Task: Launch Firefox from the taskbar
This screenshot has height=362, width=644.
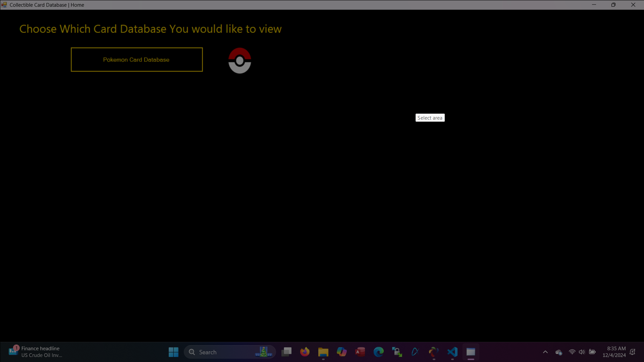Action: 305,352
